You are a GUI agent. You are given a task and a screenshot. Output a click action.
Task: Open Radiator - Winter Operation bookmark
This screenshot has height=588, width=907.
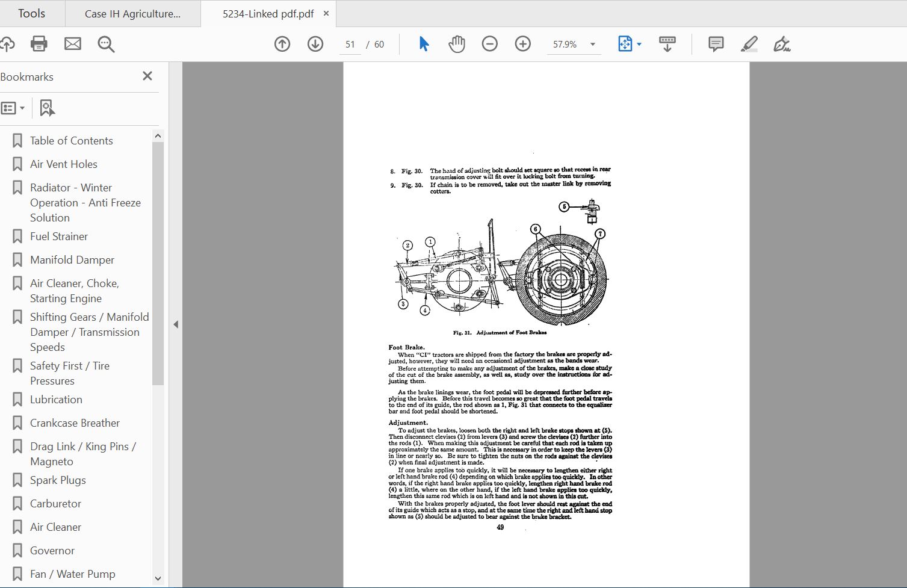(85, 203)
